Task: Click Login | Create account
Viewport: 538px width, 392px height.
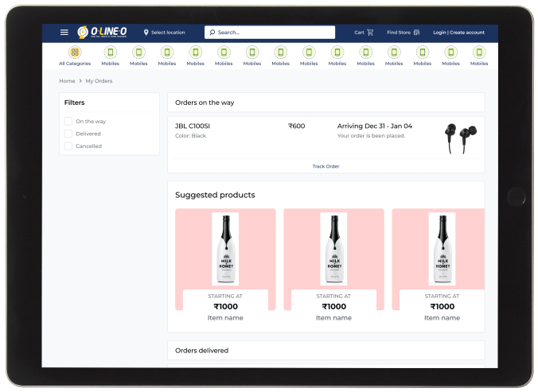Action: pyautogui.click(x=458, y=33)
